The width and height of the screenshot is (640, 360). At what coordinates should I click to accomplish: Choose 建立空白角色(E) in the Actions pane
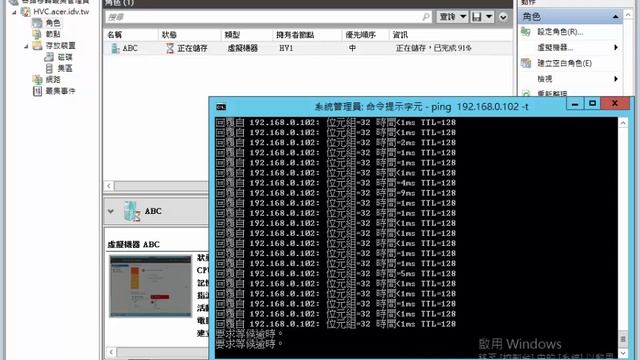pos(564,63)
